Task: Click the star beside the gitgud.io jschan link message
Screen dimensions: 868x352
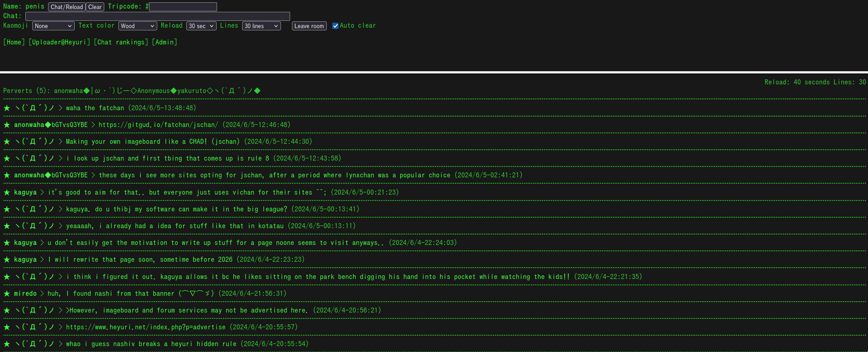Action: tap(7, 125)
